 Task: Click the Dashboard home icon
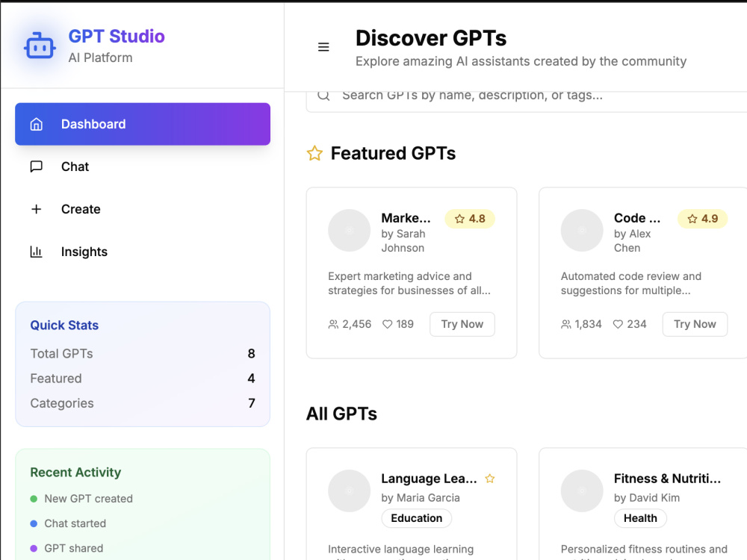(x=36, y=124)
